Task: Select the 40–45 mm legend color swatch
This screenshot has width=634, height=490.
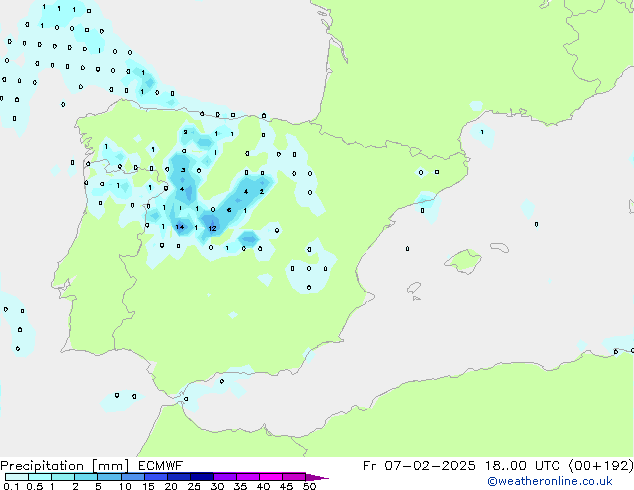Action: tap(271, 477)
